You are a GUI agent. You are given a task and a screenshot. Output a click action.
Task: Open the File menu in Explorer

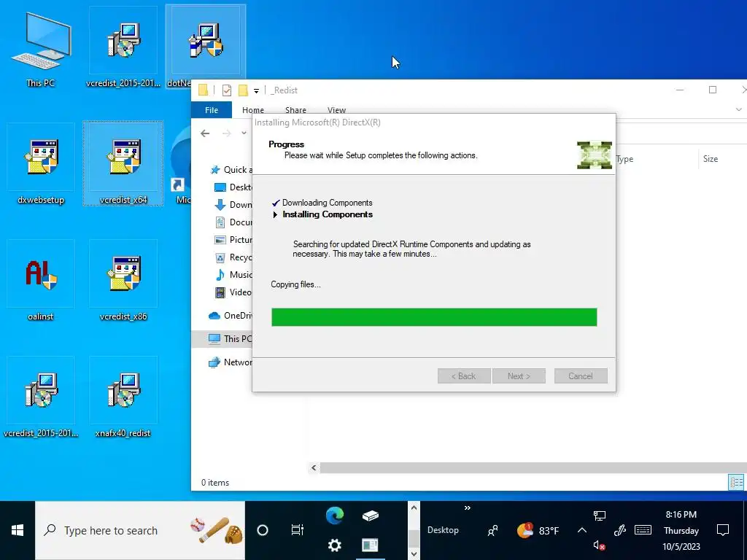point(212,110)
